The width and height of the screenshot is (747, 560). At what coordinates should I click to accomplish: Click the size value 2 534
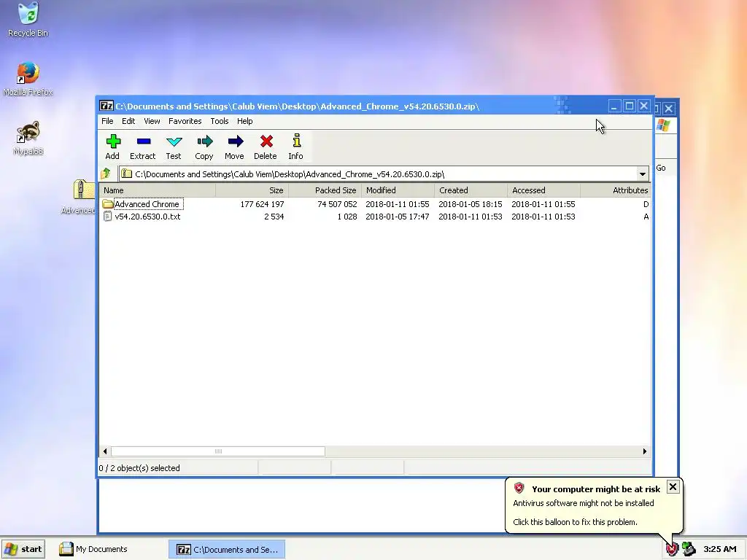[274, 216]
